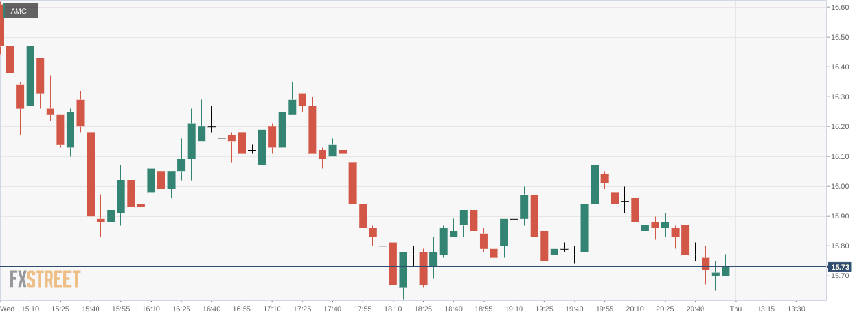
Task: Click the AMC symbol label
Action: pyautogui.click(x=19, y=11)
